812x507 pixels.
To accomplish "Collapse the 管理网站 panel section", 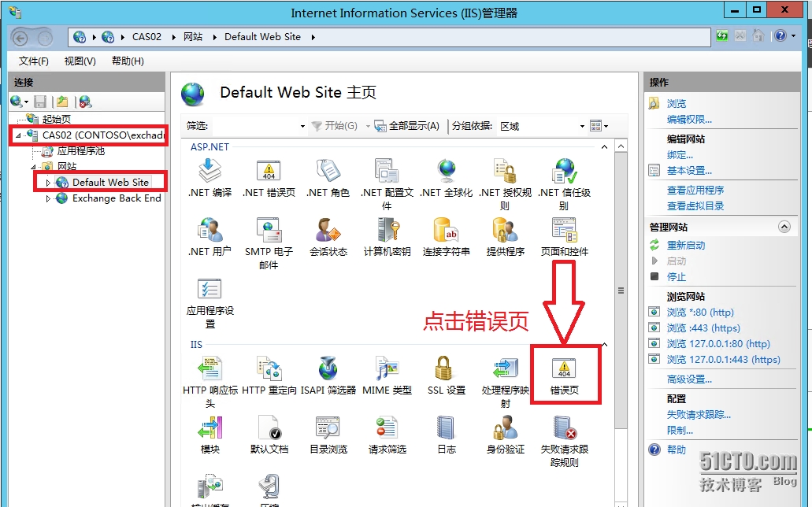I will (x=784, y=227).
